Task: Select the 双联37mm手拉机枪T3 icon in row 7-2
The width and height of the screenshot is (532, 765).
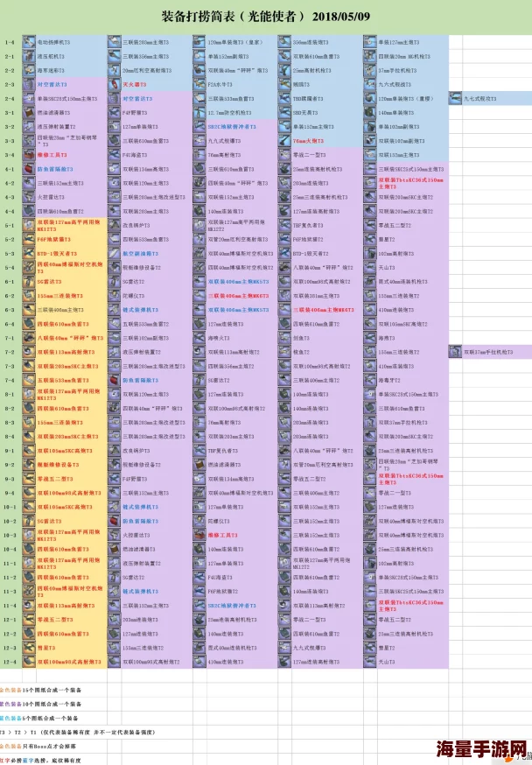Action: (x=455, y=352)
